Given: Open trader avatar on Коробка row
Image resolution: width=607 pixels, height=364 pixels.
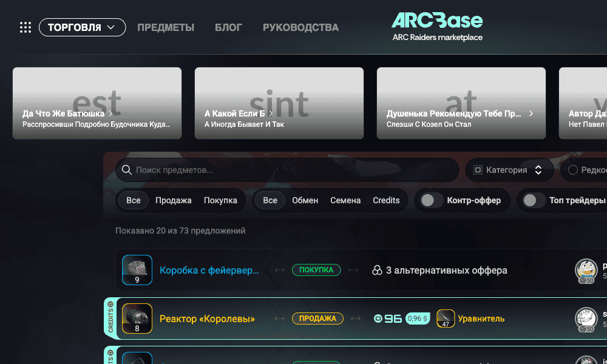Looking at the screenshot, I should [586, 270].
